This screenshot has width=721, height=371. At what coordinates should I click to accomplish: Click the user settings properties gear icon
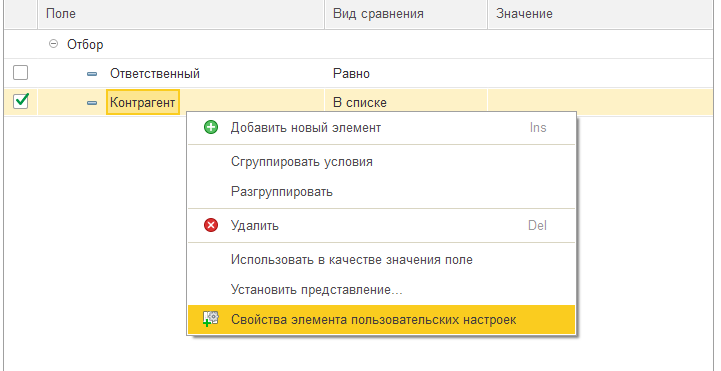click(x=211, y=319)
